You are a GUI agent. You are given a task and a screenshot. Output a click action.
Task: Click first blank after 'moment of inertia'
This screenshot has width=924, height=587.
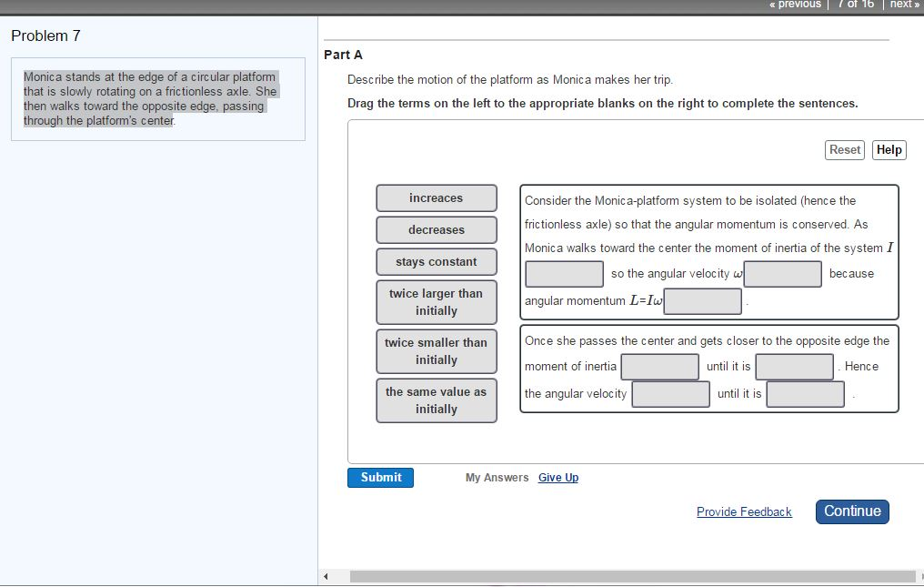point(659,367)
